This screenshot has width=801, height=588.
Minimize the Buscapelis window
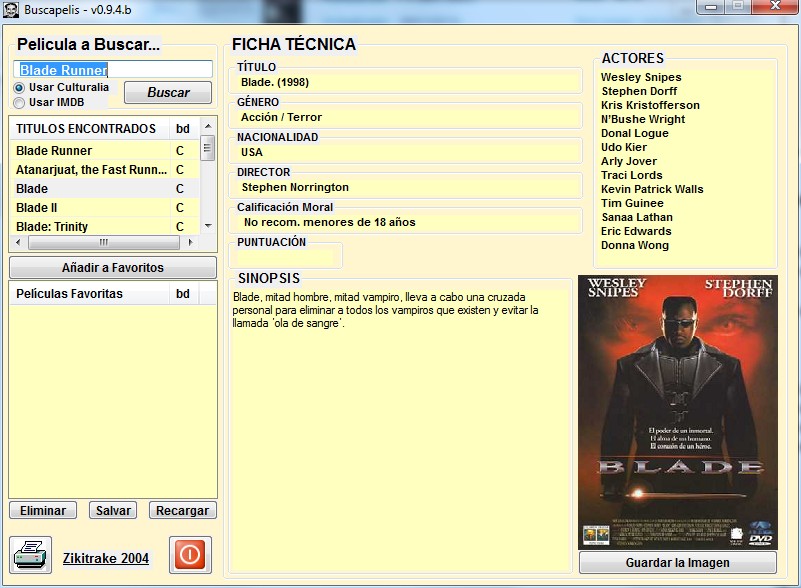click(x=711, y=7)
